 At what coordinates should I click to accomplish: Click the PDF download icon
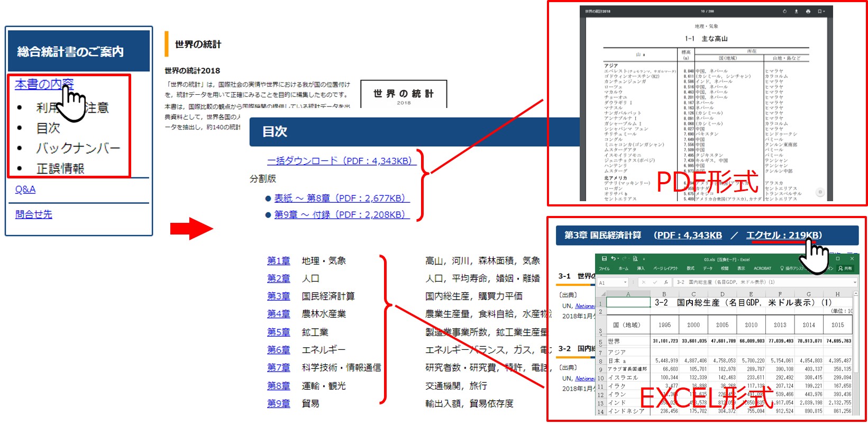796,11
